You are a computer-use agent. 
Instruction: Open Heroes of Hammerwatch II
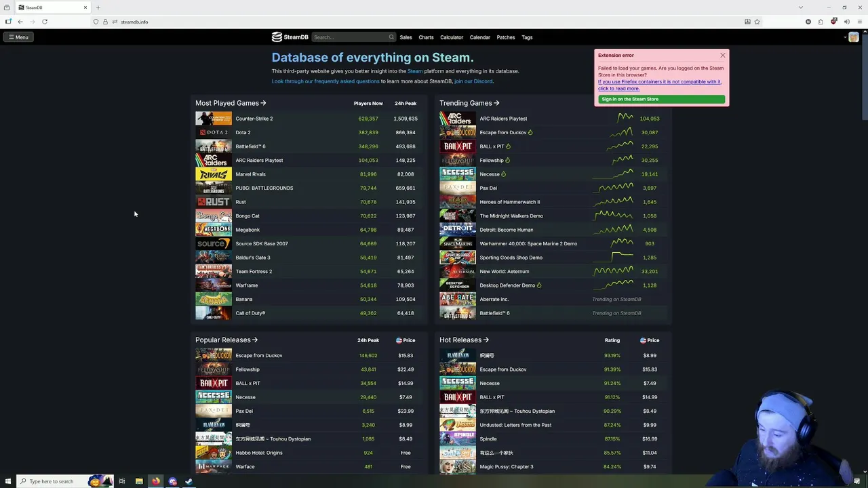510,202
